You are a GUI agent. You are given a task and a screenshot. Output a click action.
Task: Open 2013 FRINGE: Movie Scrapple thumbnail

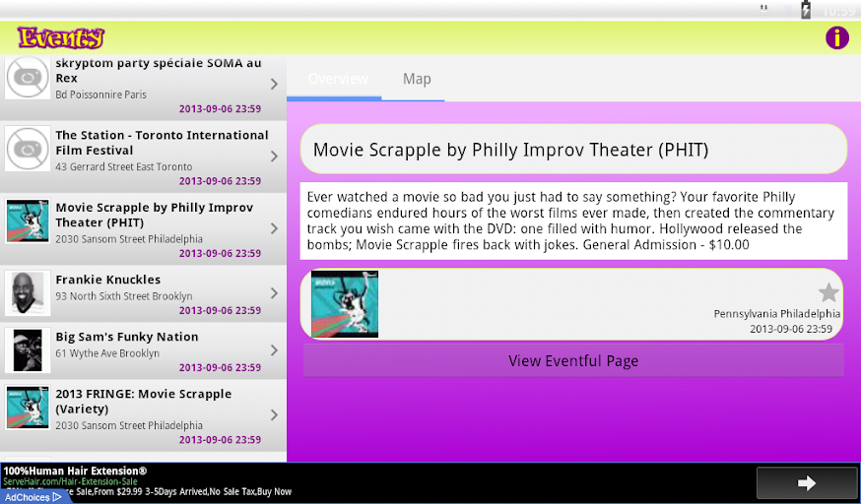28,408
